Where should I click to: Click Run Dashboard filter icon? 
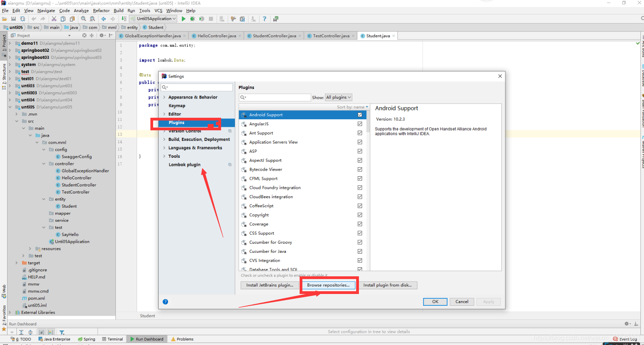click(x=62, y=332)
